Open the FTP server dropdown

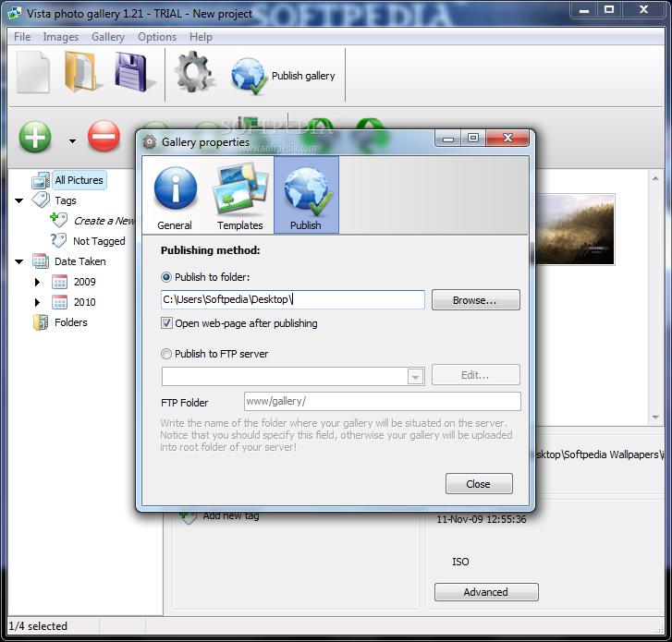pyautogui.click(x=415, y=377)
